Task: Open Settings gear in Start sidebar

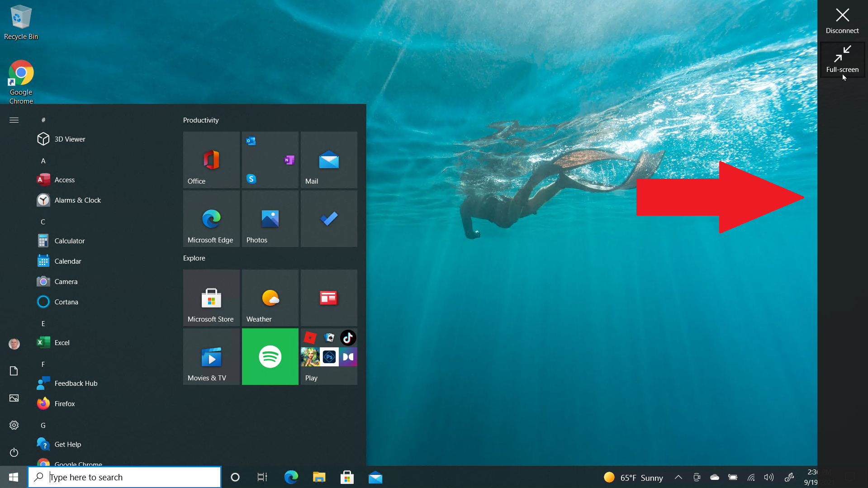Action: 14,425
